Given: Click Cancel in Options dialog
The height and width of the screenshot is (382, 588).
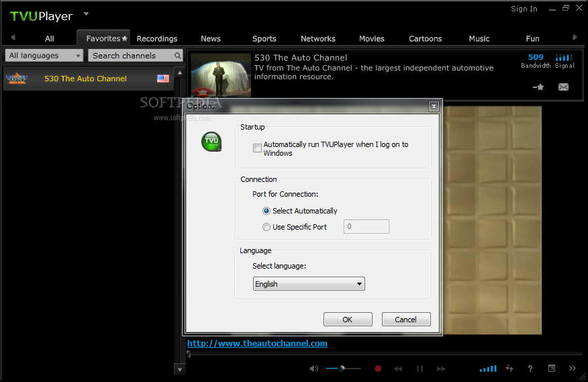Looking at the screenshot, I should coord(406,320).
